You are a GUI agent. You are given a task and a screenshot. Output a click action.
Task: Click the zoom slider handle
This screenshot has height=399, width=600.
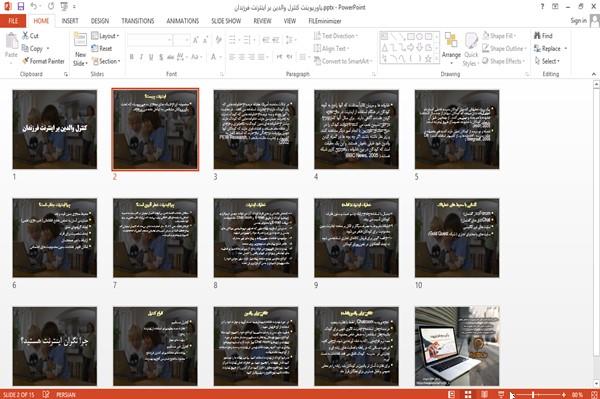[x=533, y=394]
